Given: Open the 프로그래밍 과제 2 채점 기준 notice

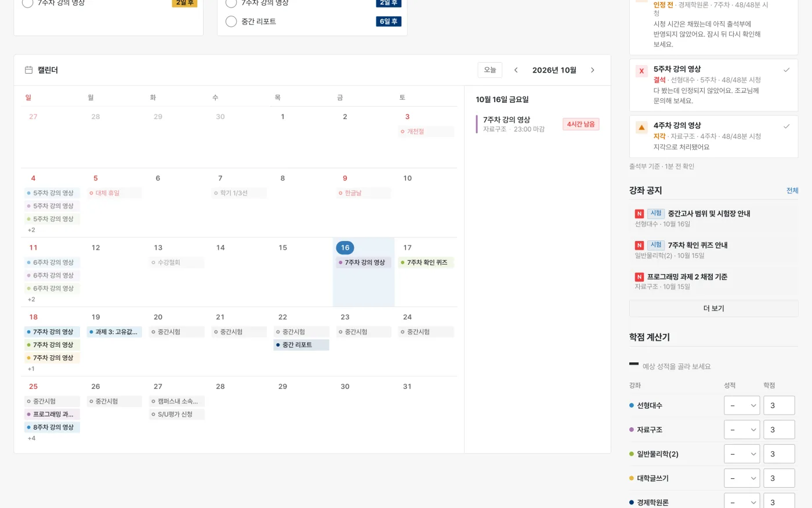Looking at the screenshot, I should tap(687, 277).
